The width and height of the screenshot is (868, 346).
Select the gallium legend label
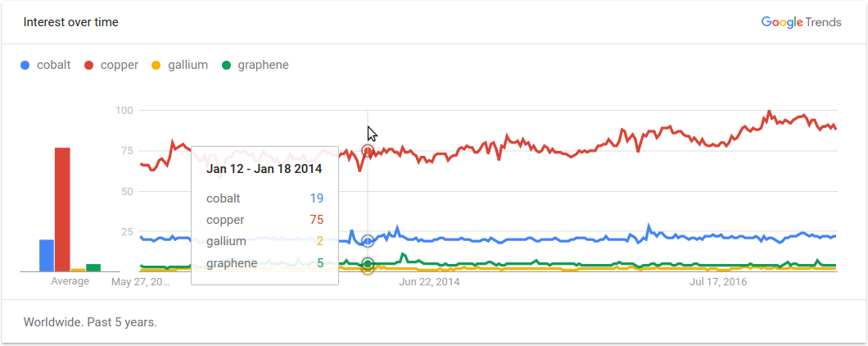pos(188,65)
